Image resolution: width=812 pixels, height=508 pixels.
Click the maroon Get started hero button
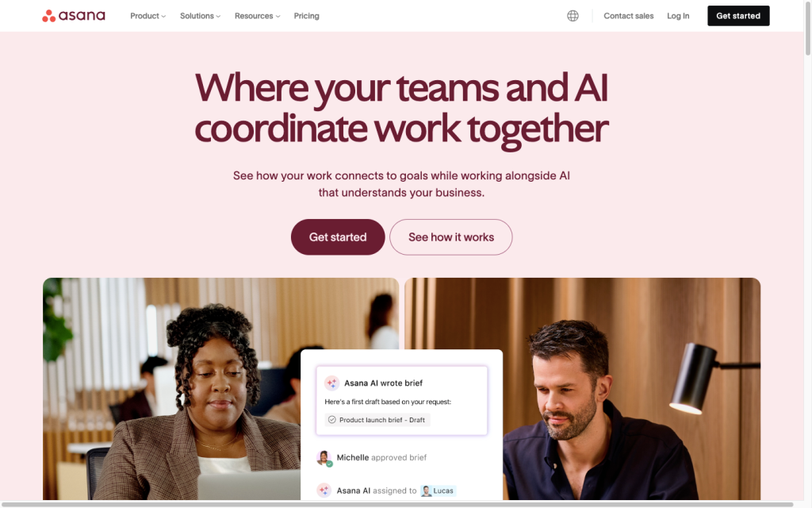[338, 237]
